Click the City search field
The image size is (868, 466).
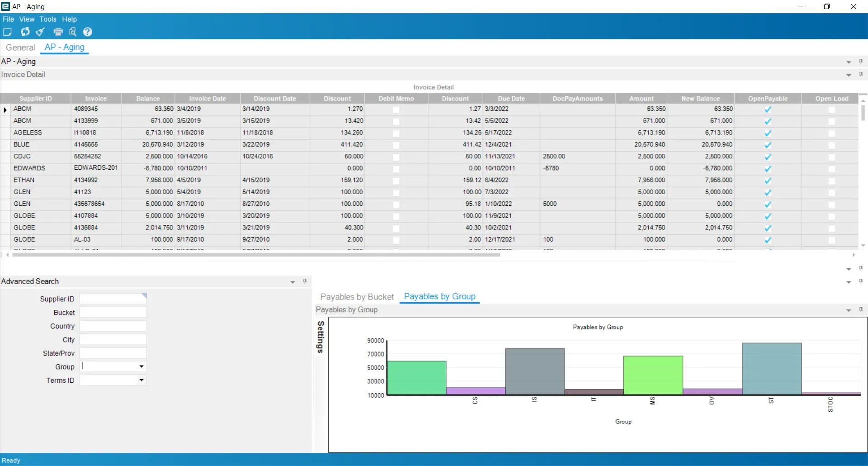(113, 339)
